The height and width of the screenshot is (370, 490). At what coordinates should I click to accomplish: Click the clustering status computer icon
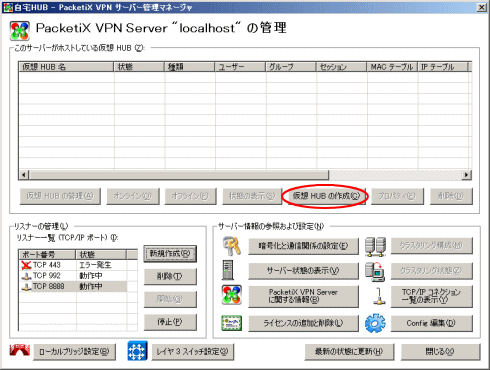click(x=375, y=271)
